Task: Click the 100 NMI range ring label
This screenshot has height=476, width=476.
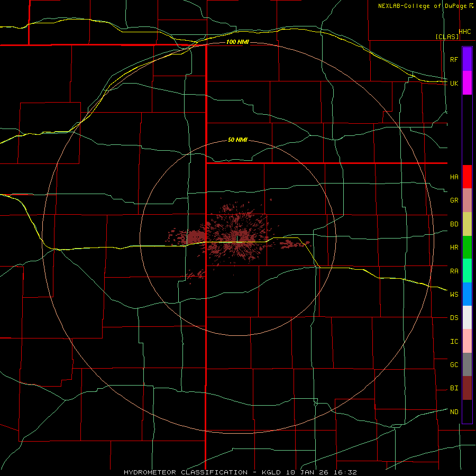Action: 237,42
